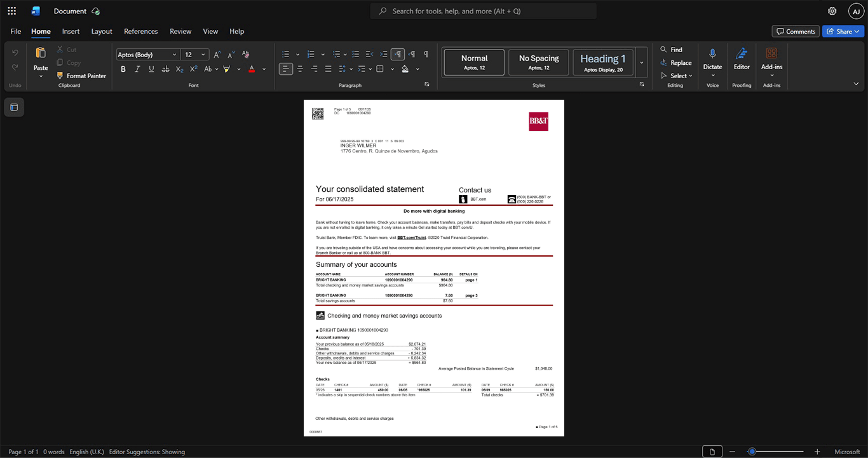Adjust the zoom slider handle
Viewport: 868px width, 458px height.
(752, 452)
